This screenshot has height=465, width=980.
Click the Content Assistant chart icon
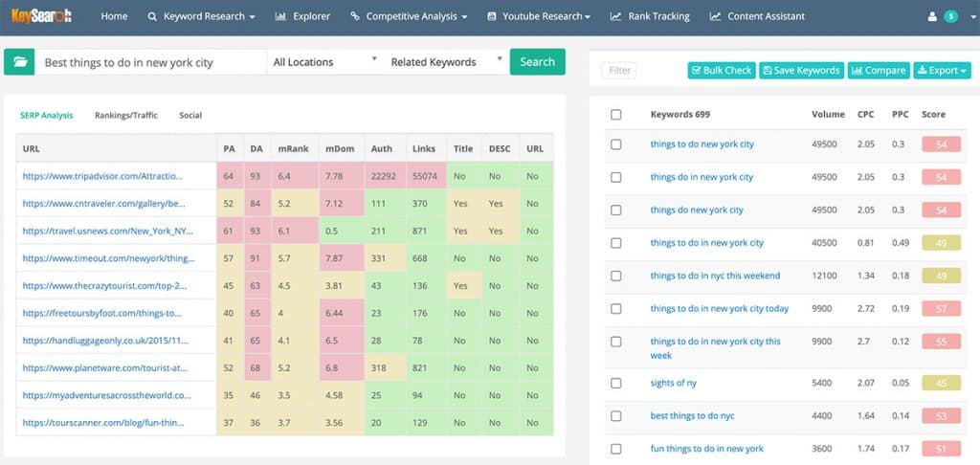[x=715, y=17]
